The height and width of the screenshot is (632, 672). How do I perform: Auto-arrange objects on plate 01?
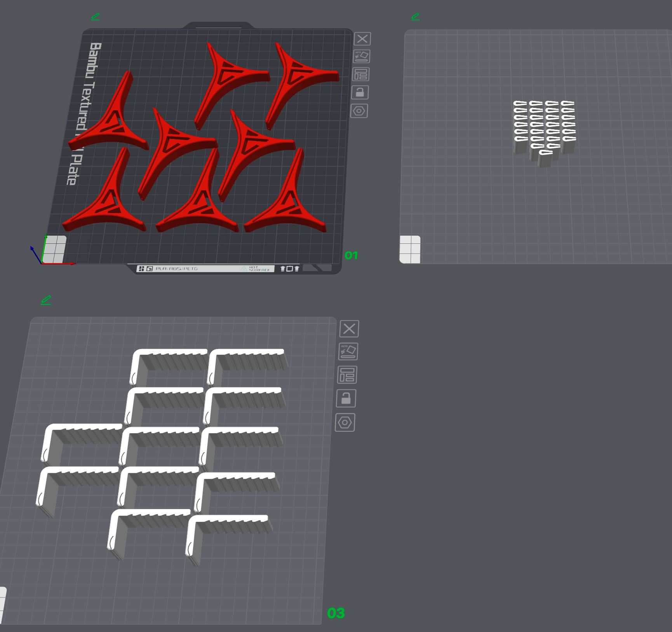pos(360,74)
